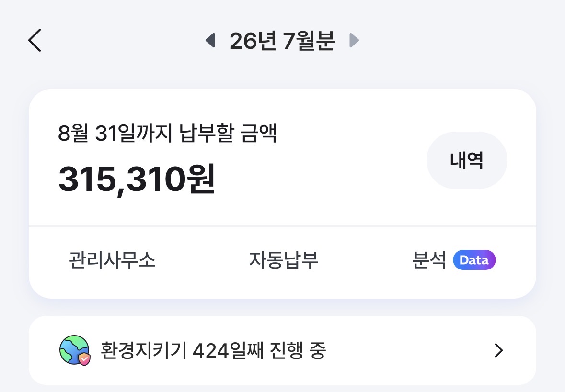Screen dimensions: 565x392
Task: Tap the 26년 year in the header
Action: point(253,41)
